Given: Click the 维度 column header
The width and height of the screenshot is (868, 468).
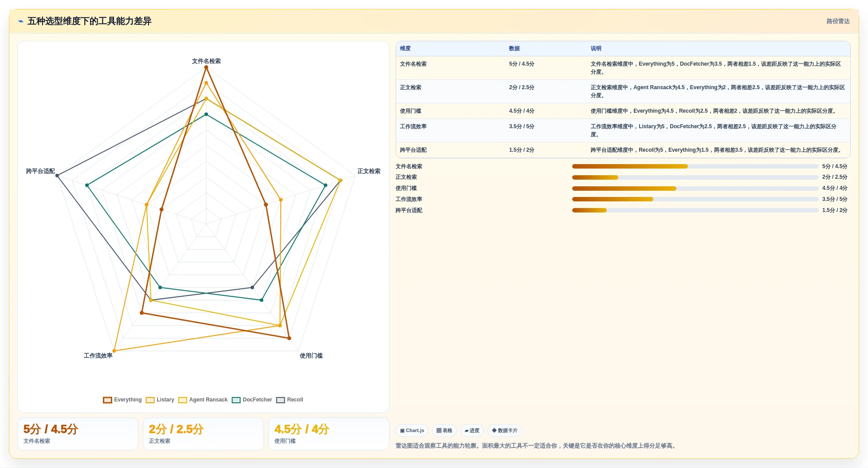Looking at the screenshot, I should point(405,48).
